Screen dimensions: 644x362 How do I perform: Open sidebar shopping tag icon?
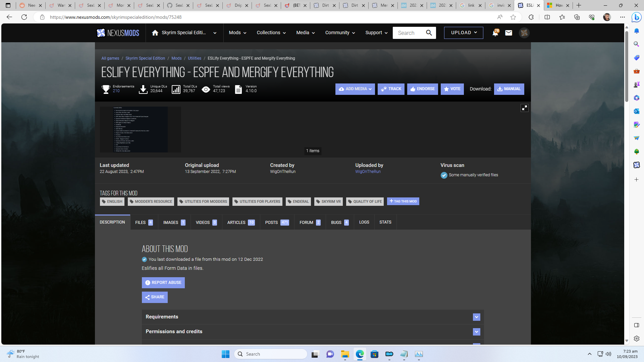tap(636, 57)
